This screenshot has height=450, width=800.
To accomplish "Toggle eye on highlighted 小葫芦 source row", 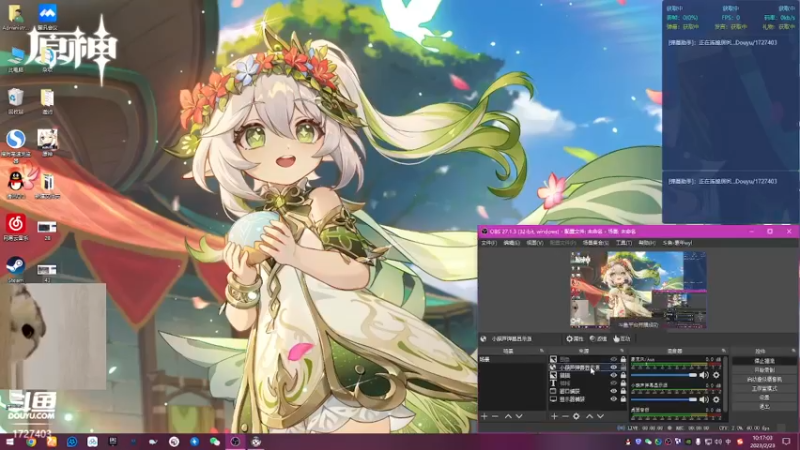I will pyautogui.click(x=614, y=367).
